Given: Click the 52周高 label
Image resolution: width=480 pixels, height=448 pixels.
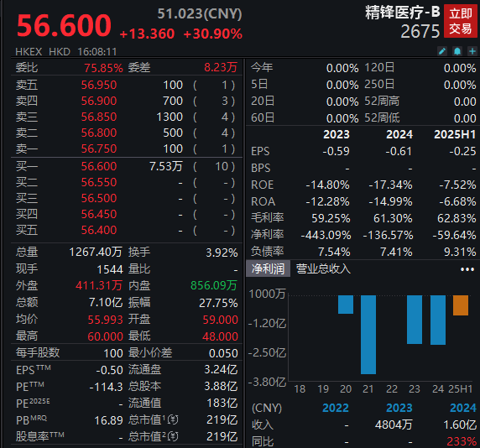Looking at the screenshot, I should click(382, 101).
